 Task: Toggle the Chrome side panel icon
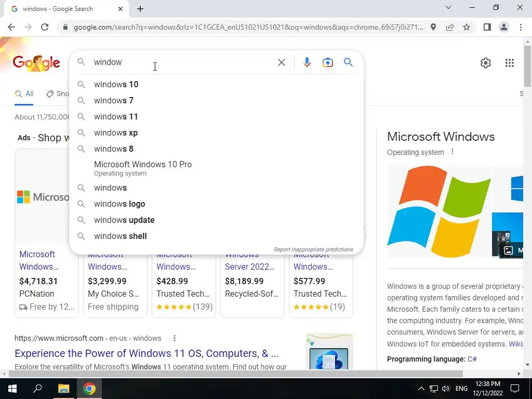(x=487, y=27)
